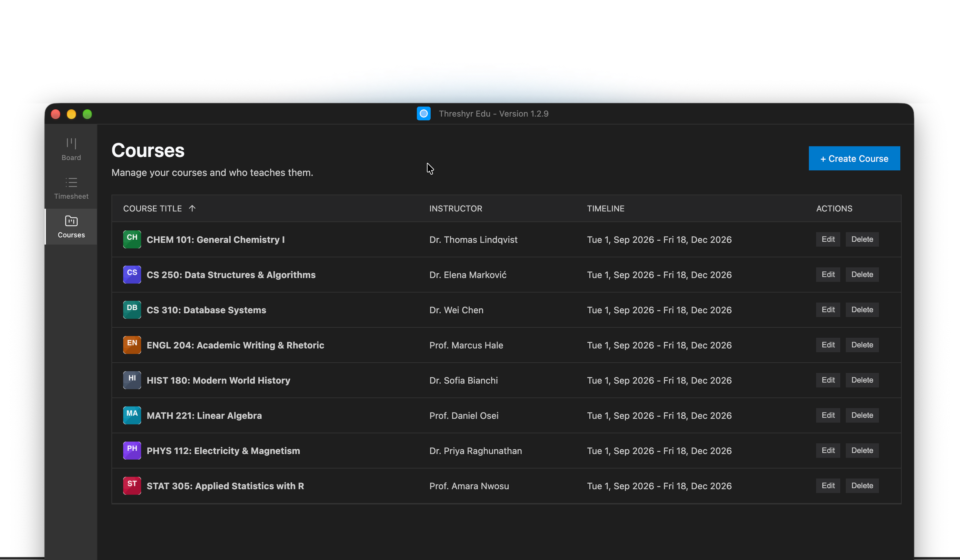Click the Timeline column header
The height and width of the screenshot is (560, 960).
(605, 208)
